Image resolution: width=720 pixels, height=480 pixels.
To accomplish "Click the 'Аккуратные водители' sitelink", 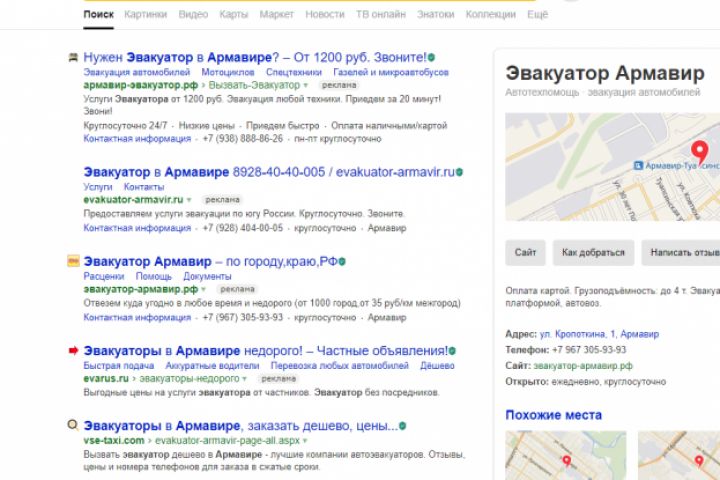I will [x=212, y=366].
